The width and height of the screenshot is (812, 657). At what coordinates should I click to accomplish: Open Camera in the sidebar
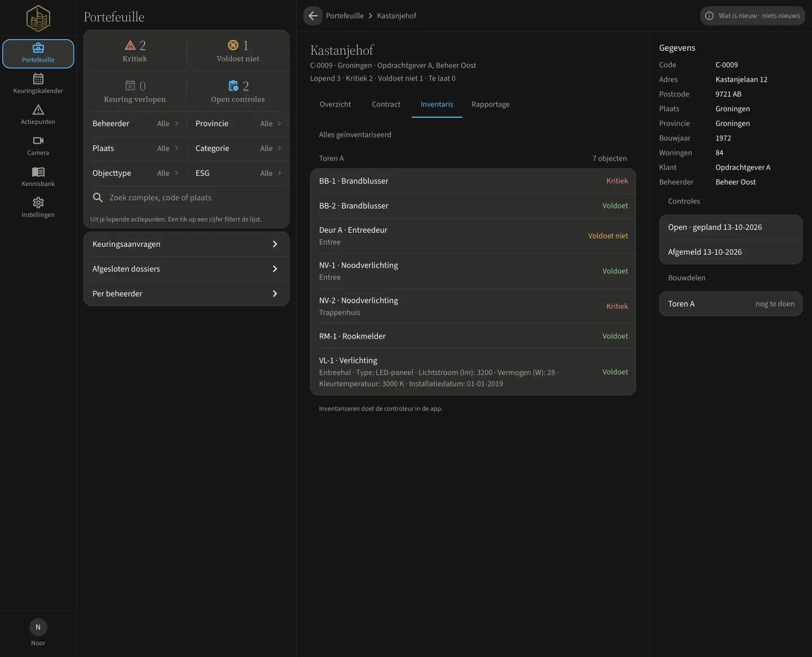point(38,145)
